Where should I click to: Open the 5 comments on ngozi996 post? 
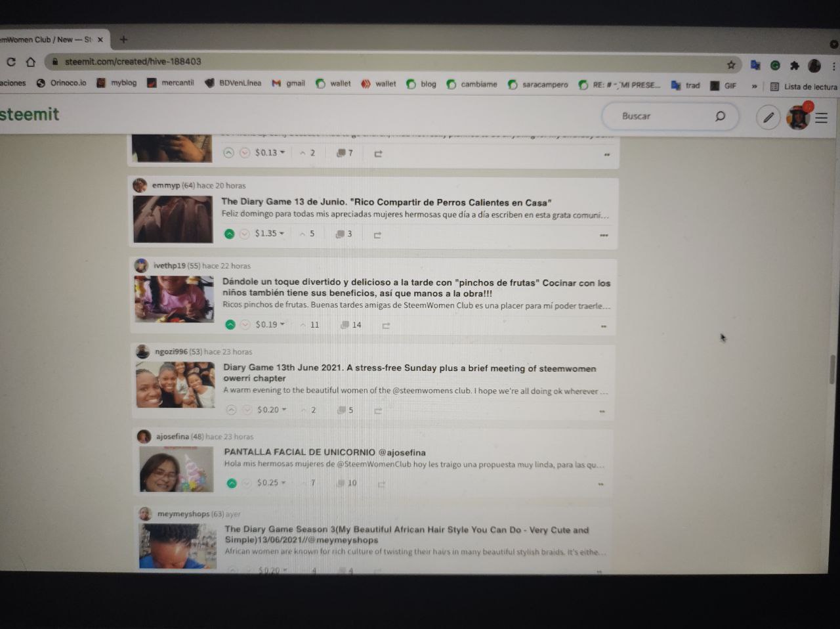click(x=346, y=410)
